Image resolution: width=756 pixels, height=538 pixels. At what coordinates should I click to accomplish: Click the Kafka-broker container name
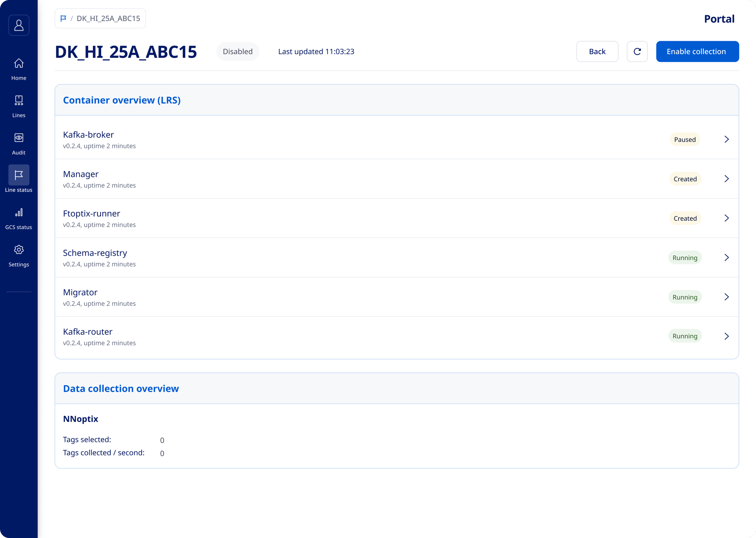click(88, 134)
